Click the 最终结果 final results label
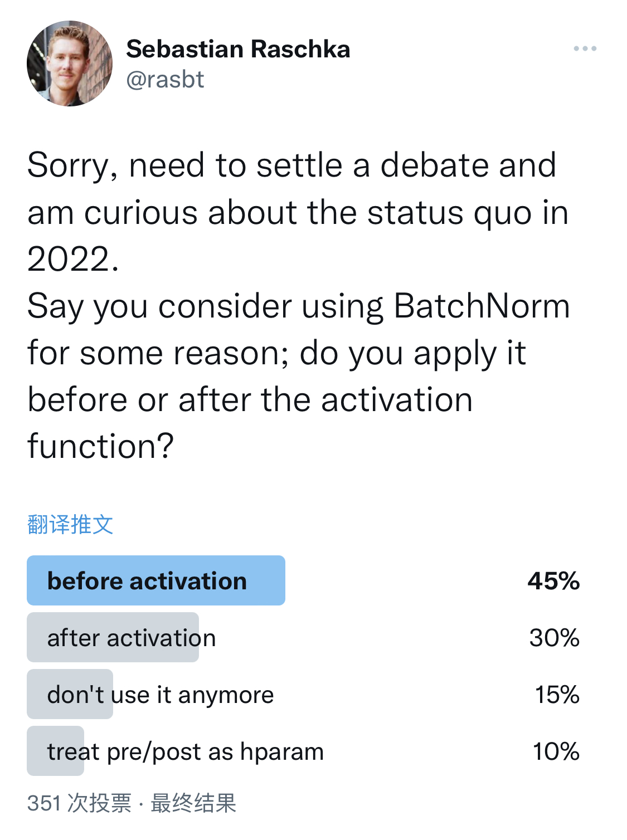 pyautogui.click(x=193, y=803)
